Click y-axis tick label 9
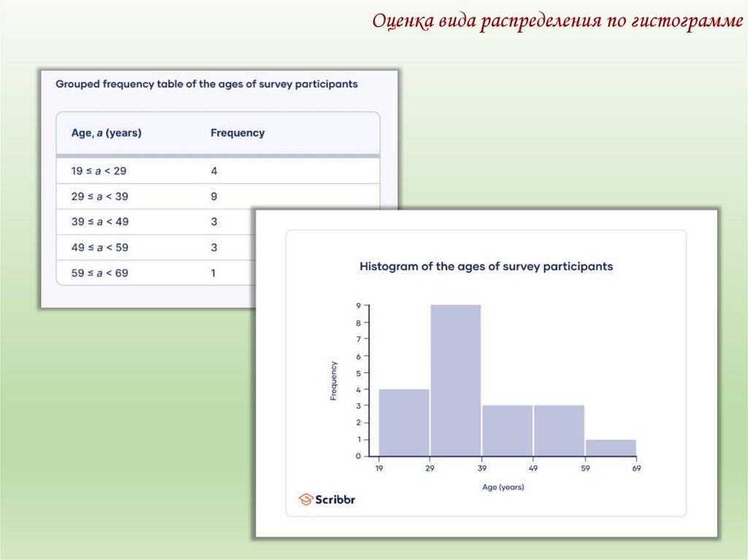The image size is (748, 560). 359,305
